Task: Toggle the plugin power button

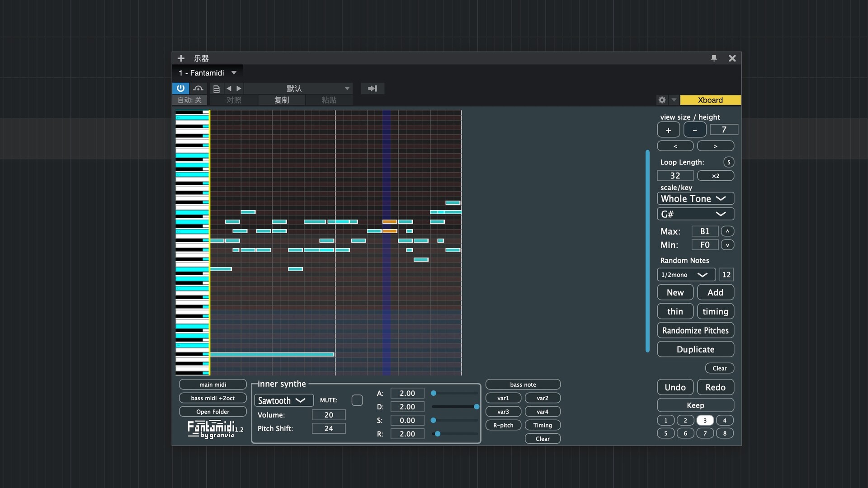Action: [x=180, y=88]
